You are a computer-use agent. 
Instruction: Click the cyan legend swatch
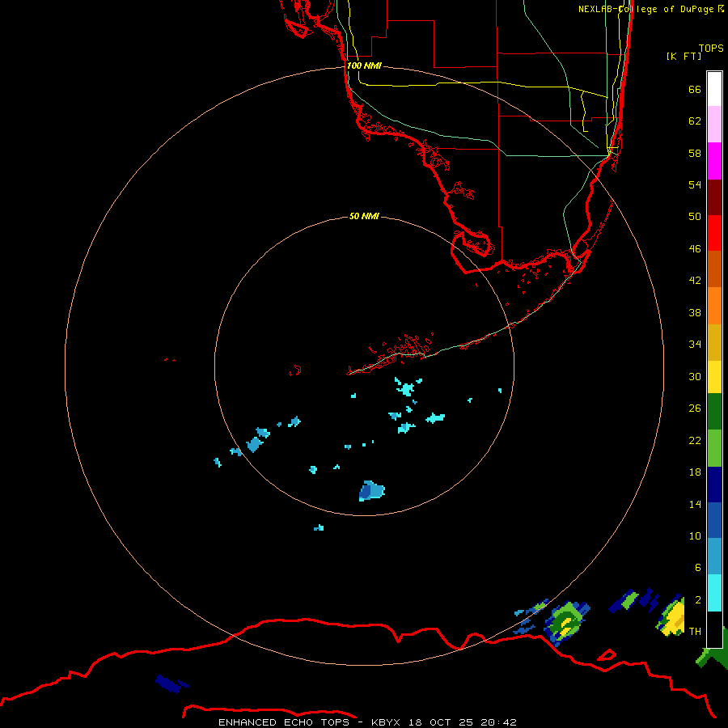[x=714, y=592]
